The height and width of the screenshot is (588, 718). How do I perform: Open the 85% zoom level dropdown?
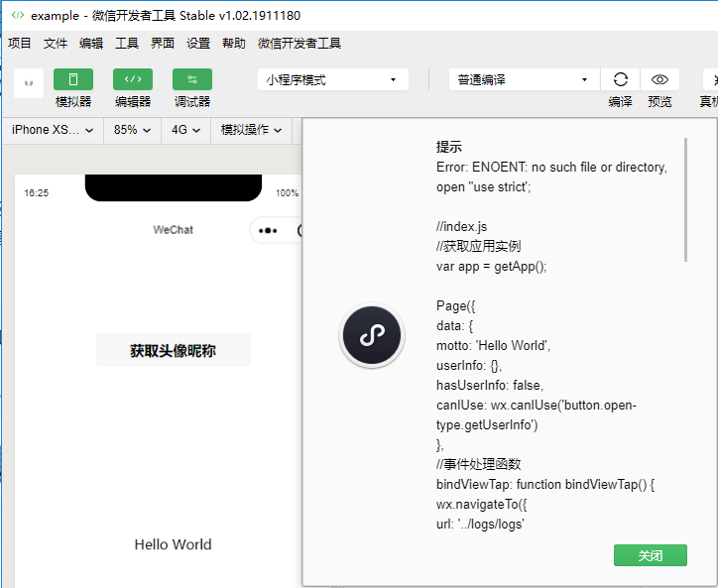point(132,130)
